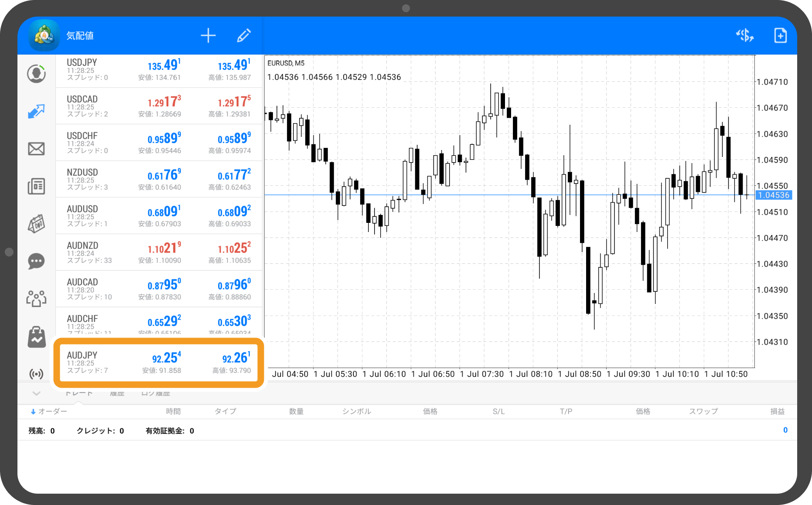Tap the 気配値 header title
Viewport: 812px width, 505px height.
click(x=80, y=36)
